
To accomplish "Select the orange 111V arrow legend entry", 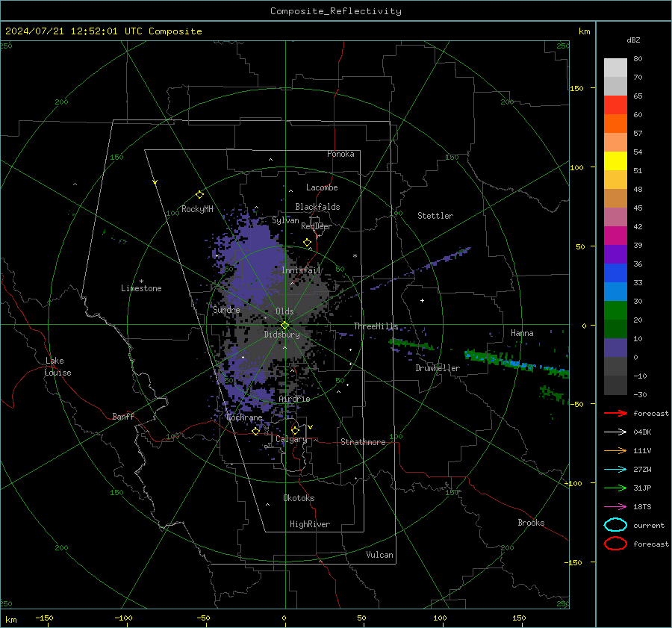I will click(615, 450).
